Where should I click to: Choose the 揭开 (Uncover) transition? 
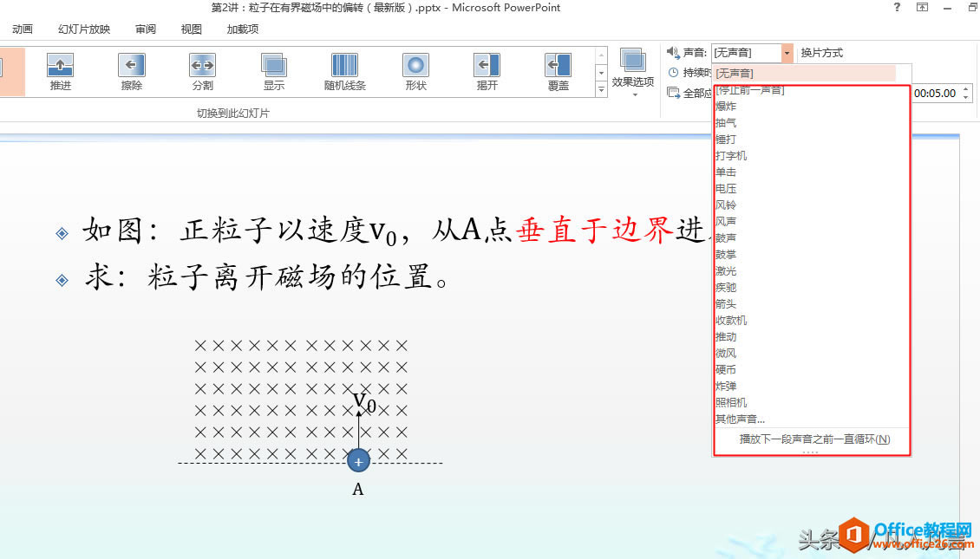[487, 72]
